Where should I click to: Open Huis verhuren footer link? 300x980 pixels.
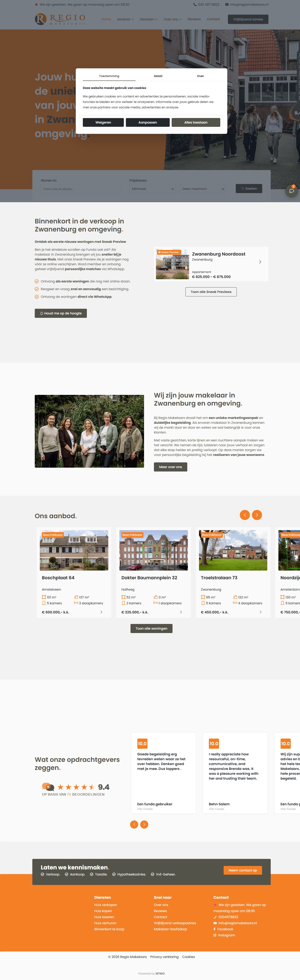point(105,923)
